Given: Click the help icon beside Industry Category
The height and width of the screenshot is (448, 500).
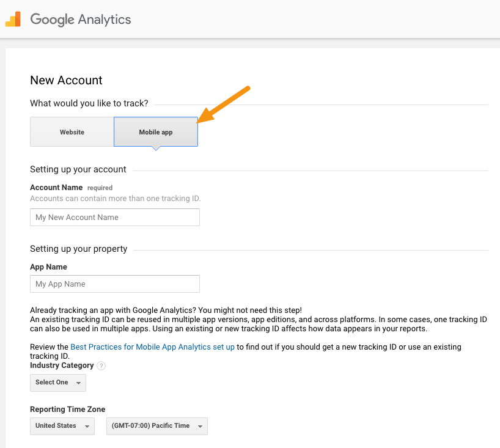Looking at the screenshot, I should [x=101, y=365].
